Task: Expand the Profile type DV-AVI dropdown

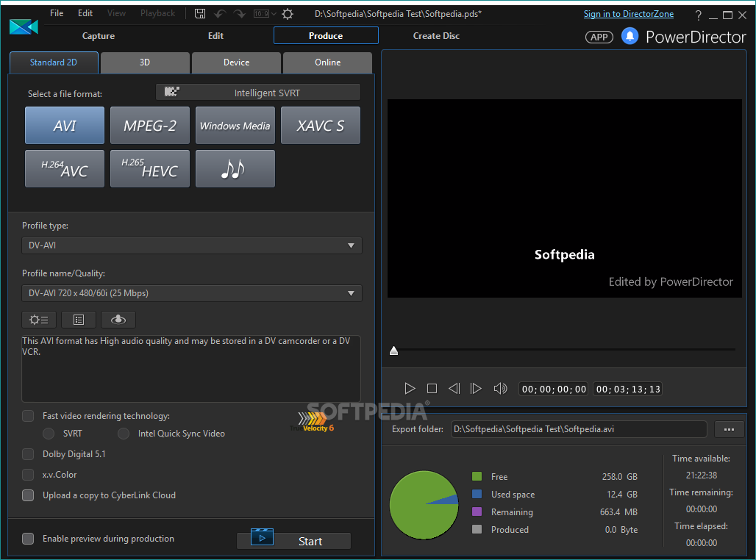Action: pos(192,245)
